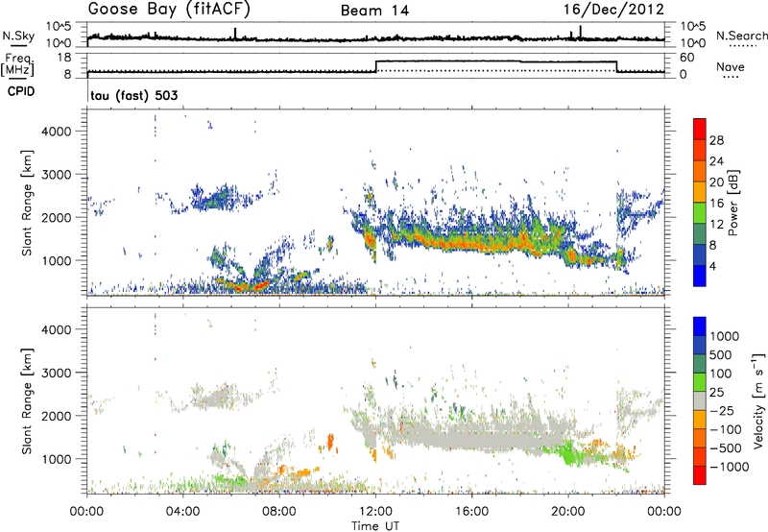Select the "Freq. [MHz]" axis label

(18, 64)
